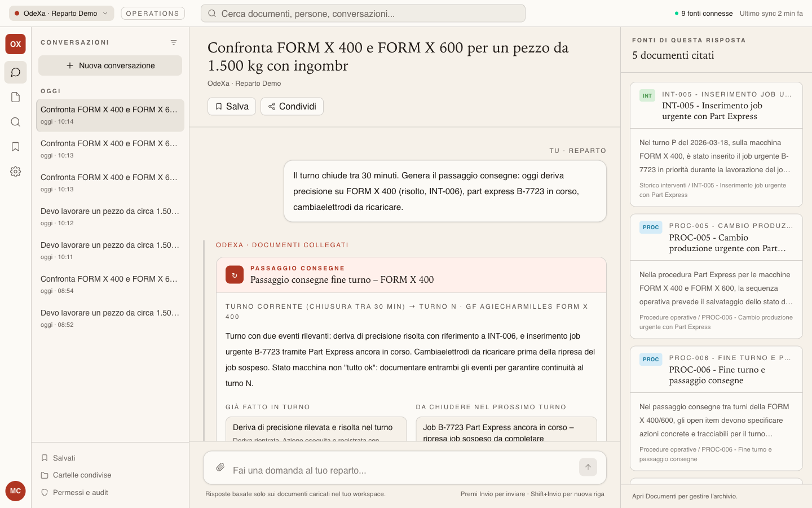The height and width of the screenshot is (508, 812).
Task: Send the message with the arrow button
Action: point(588,467)
